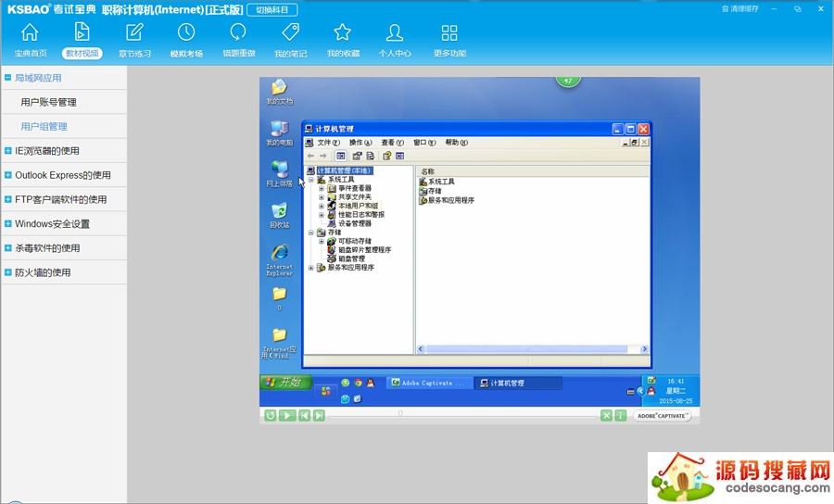Select the 用户账号管理 lesson

tap(48, 102)
